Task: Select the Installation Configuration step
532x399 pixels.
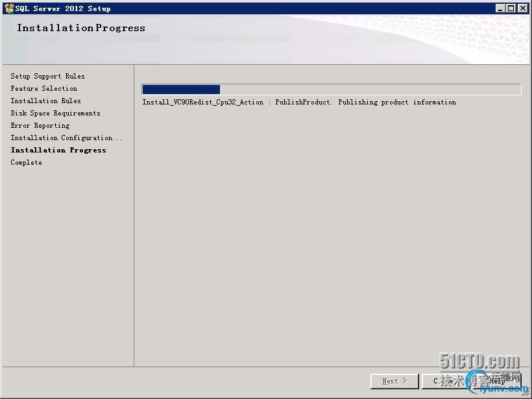Action: pos(66,138)
